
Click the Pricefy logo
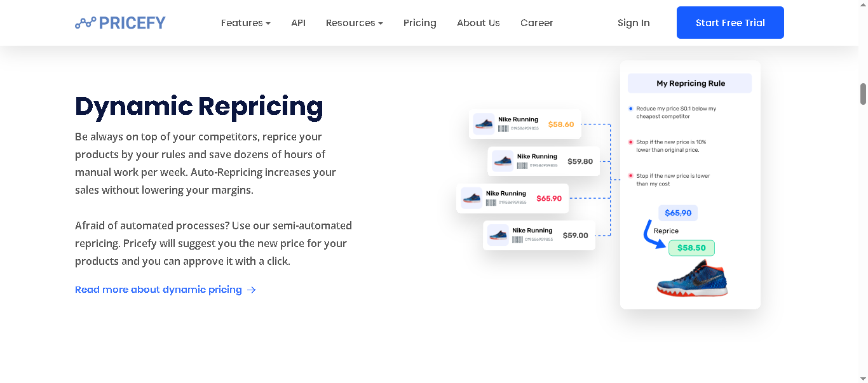[x=120, y=23]
